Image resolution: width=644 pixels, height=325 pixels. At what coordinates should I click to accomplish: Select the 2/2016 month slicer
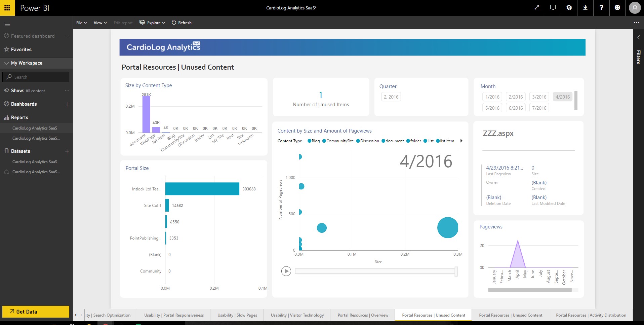516,97
